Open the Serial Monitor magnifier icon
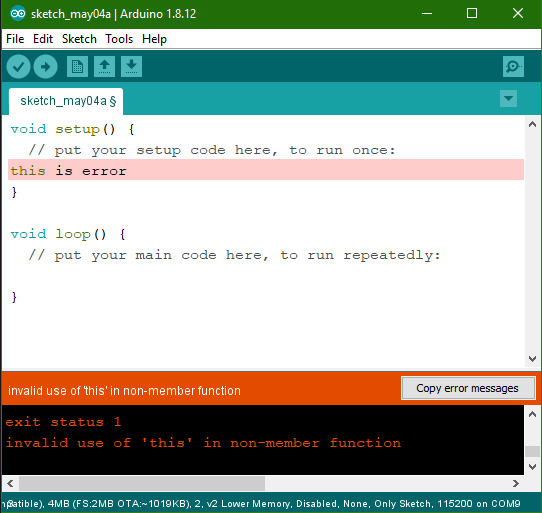The image size is (542, 513). [x=513, y=66]
